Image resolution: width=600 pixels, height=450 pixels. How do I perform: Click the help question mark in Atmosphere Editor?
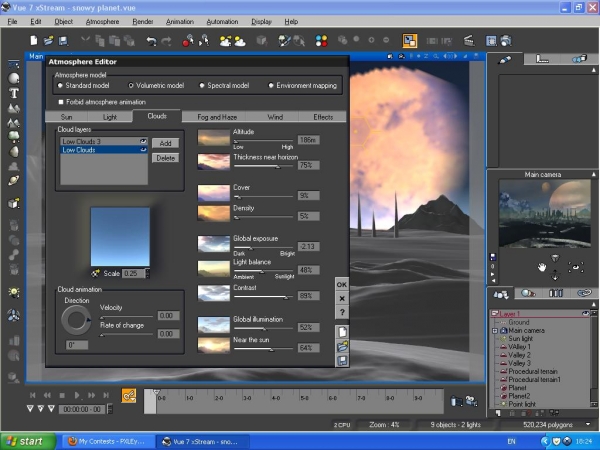(342, 312)
